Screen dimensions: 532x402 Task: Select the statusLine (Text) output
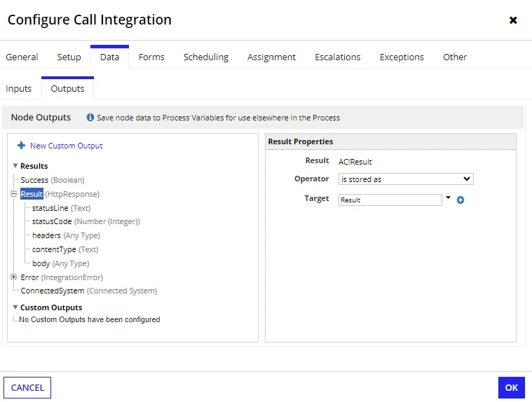coord(62,208)
